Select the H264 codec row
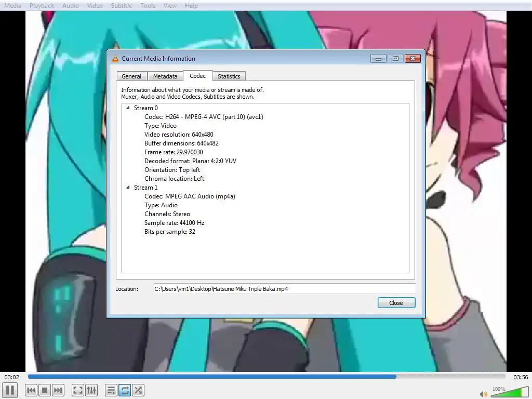Image resolution: width=532 pixels, height=399 pixels. 204,117
